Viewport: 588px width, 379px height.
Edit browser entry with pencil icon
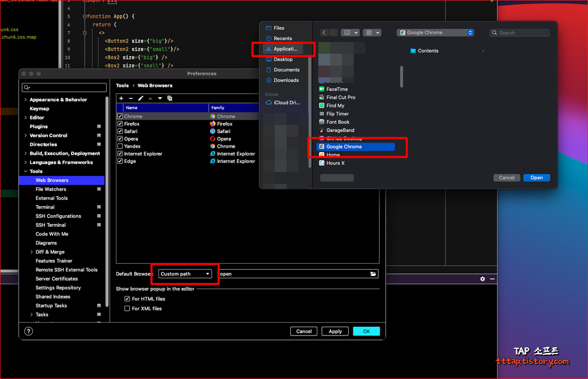[x=140, y=98]
